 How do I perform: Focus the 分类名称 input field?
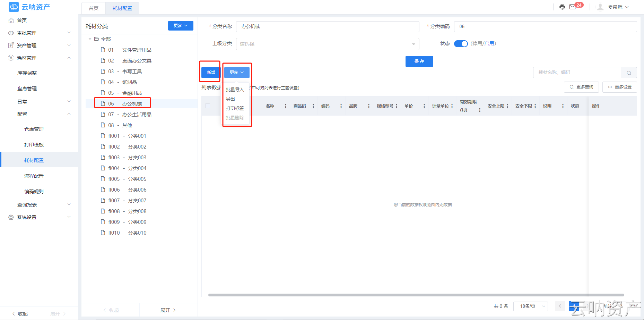(328, 27)
